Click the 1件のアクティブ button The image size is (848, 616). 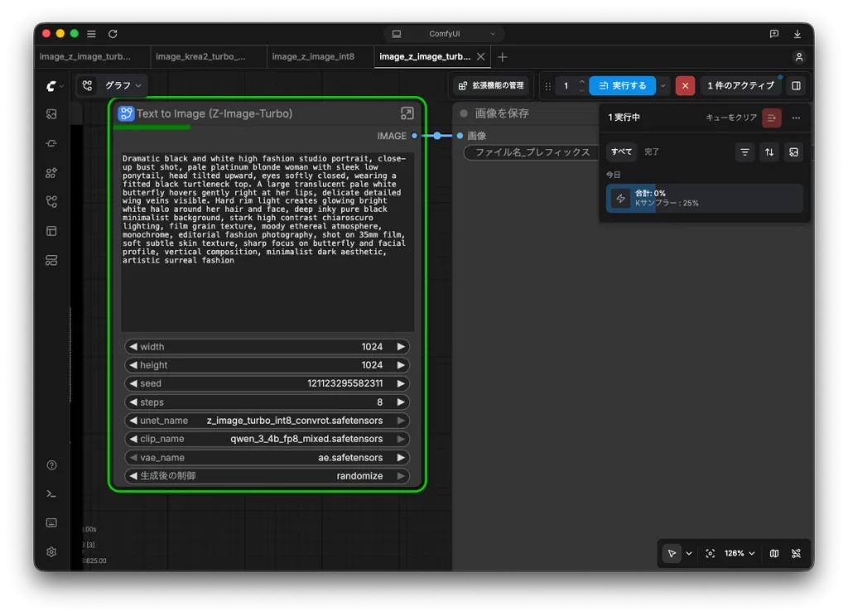(x=740, y=85)
